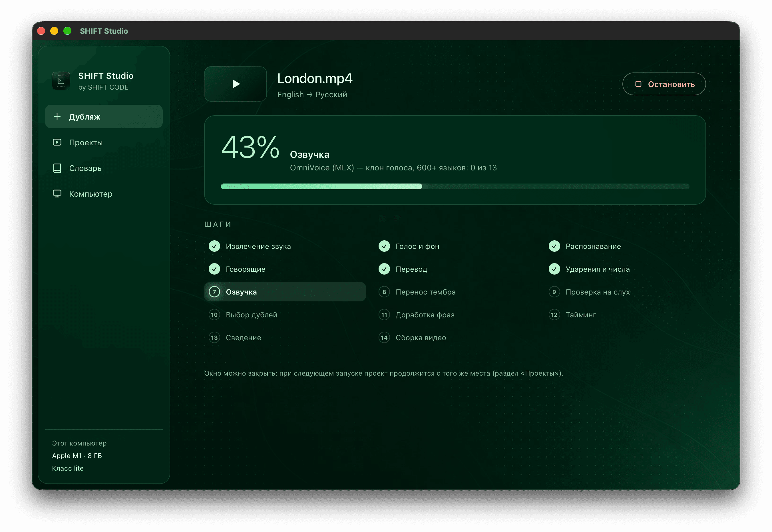The width and height of the screenshot is (772, 532).
Task: Click the step 13 number badge
Action: [x=214, y=338]
